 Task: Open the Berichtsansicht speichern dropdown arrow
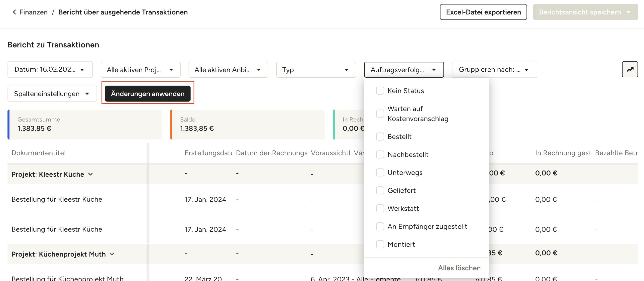(629, 12)
